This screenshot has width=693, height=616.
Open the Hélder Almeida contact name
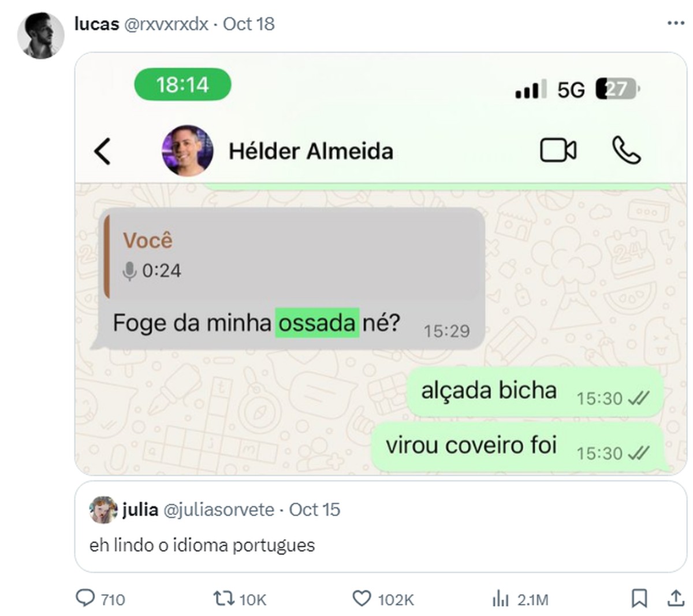click(x=311, y=151)
